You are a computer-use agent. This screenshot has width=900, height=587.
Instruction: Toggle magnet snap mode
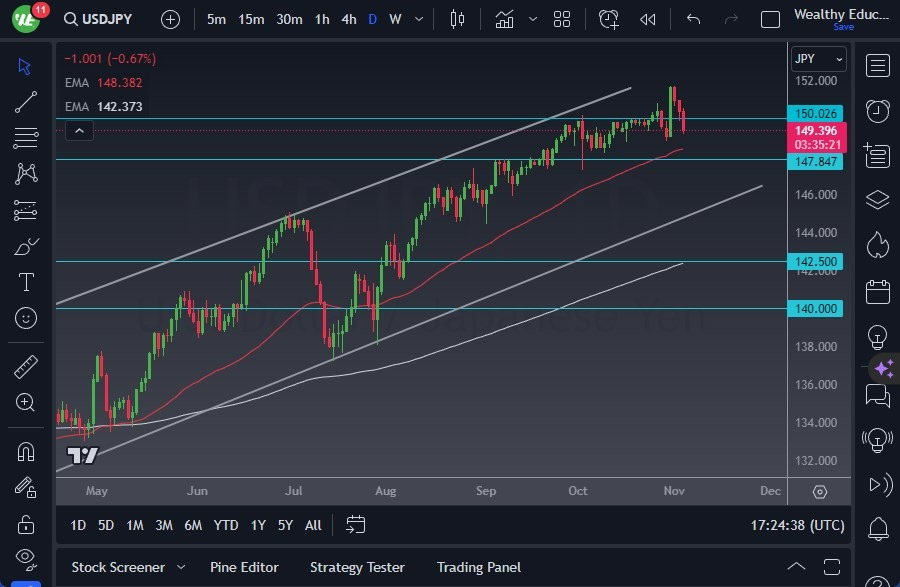pos(25,451)
